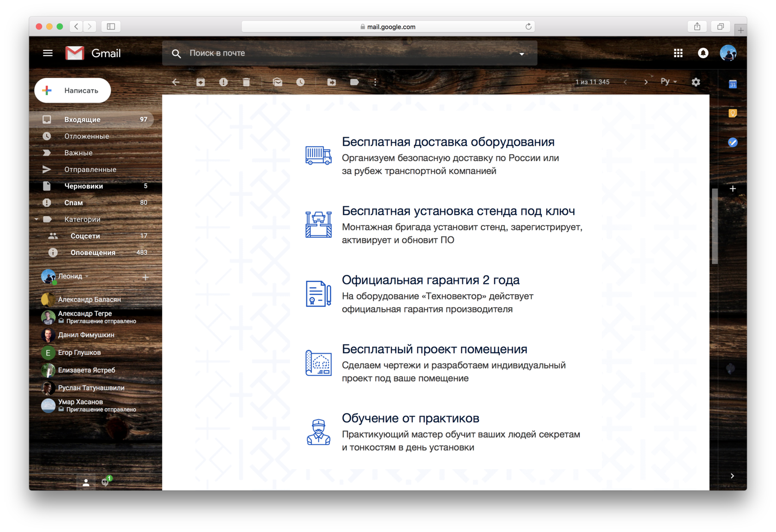Open input language Ру dropdown

(668, 82)
